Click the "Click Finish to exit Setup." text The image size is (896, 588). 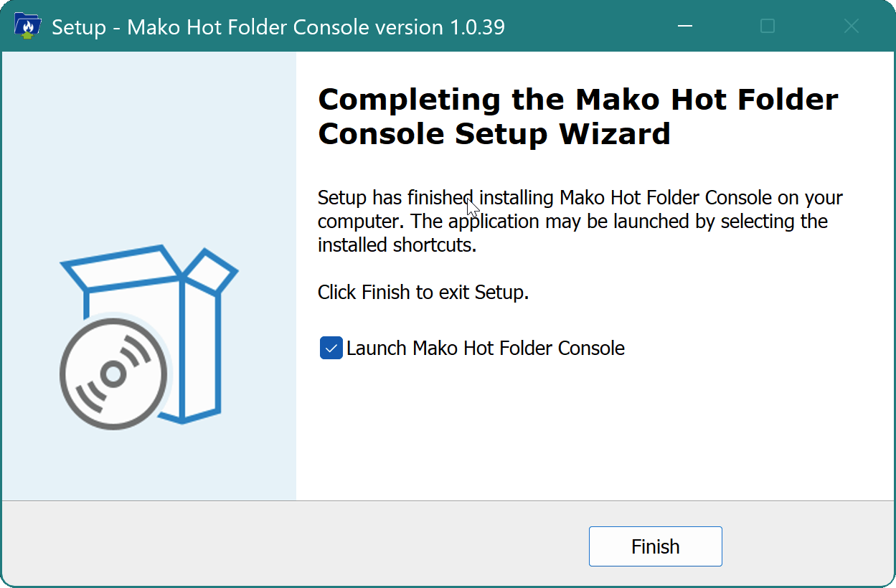point(423,293)
